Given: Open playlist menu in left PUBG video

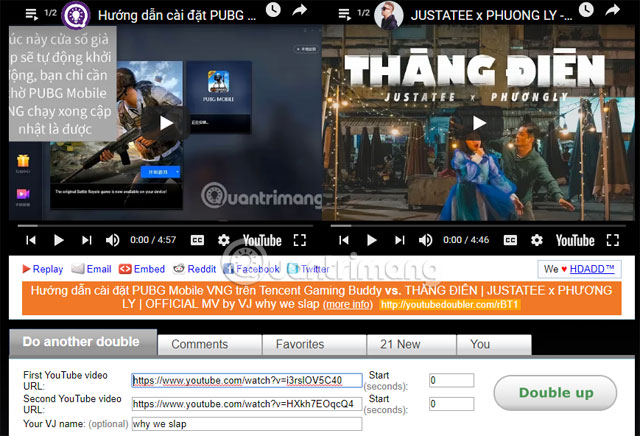Looking at the screenshot, I should (31, 15).
